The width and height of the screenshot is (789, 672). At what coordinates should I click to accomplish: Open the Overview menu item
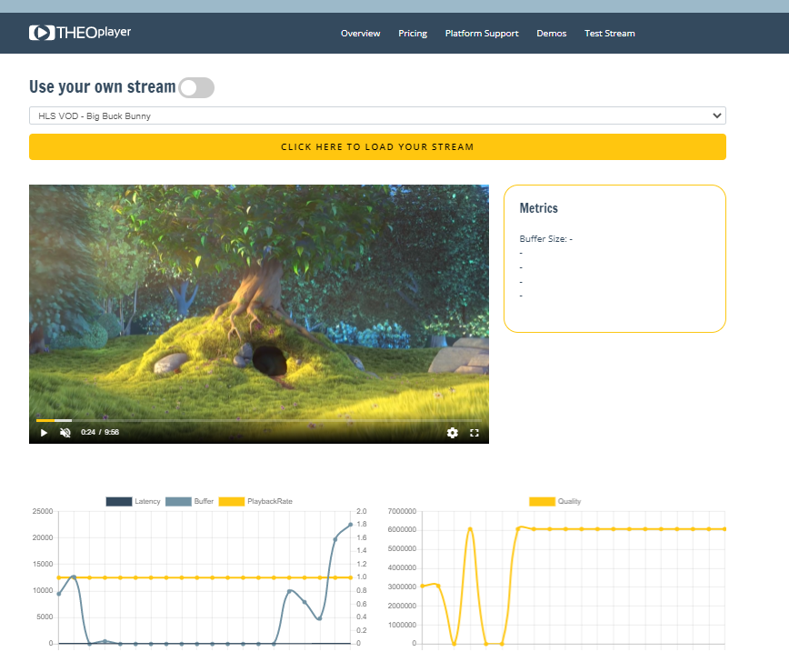tap(360, 34)
